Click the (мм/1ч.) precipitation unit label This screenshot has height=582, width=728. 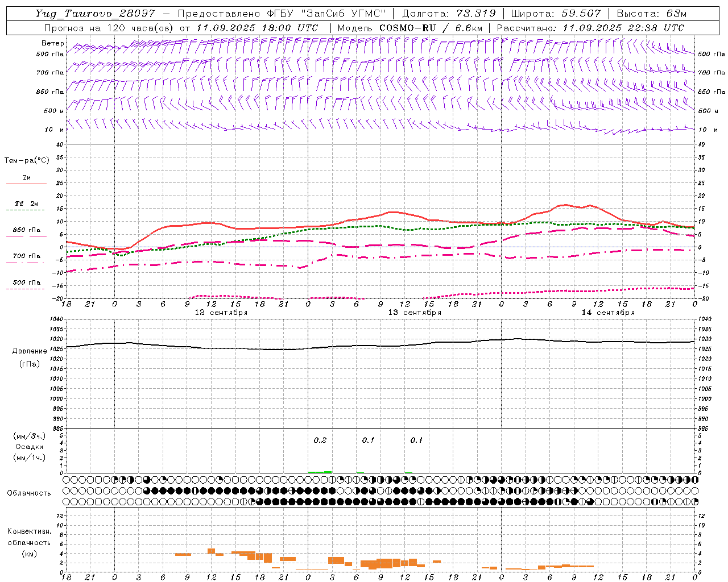click(x=29, y=458)
